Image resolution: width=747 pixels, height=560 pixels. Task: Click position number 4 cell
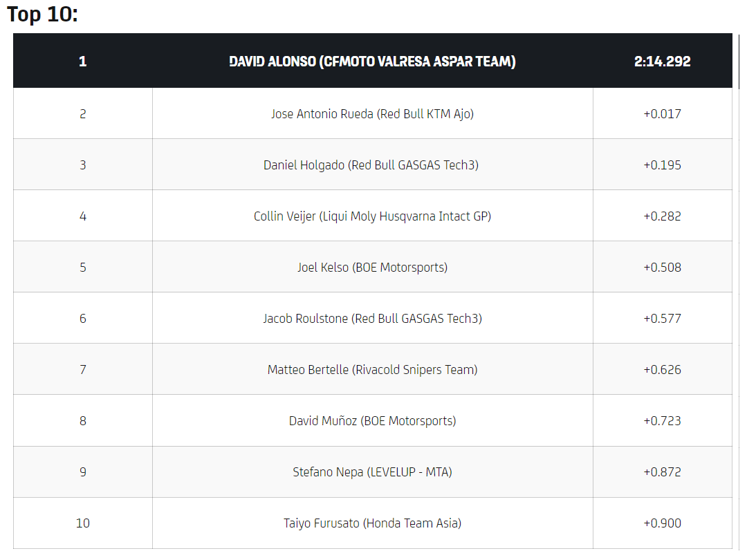pos(83,216)
